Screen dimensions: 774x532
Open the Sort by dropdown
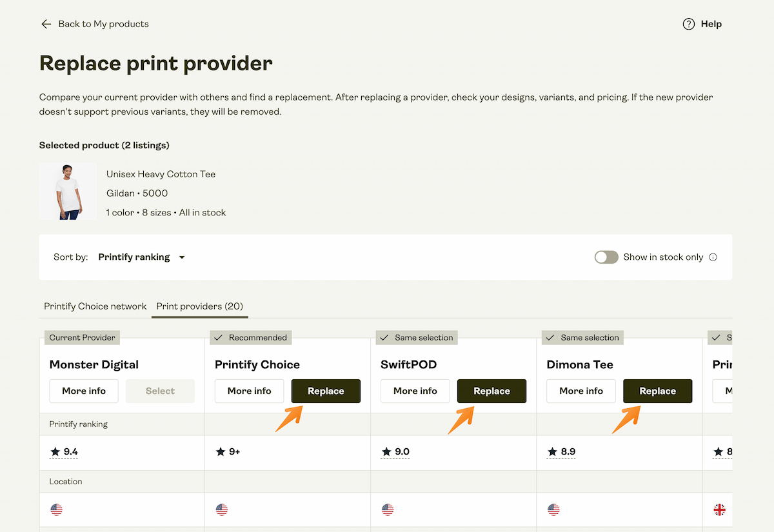(x=141, y=257)
